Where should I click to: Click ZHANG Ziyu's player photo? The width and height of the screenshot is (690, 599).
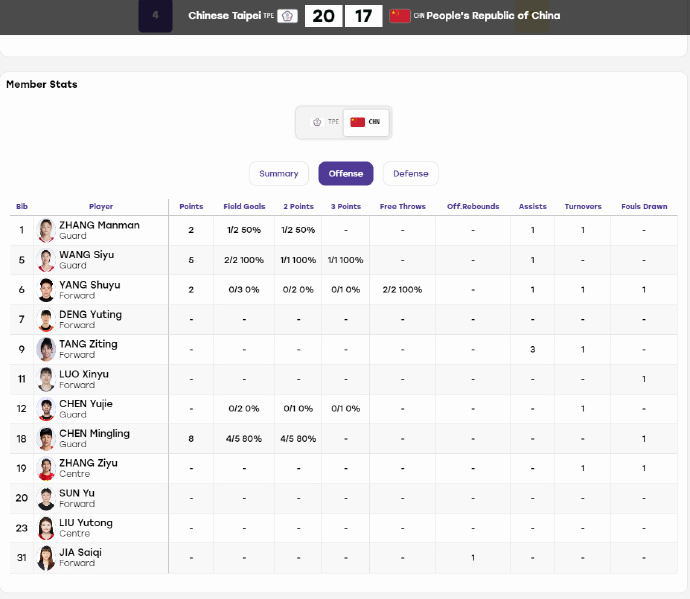pos(46,468)
